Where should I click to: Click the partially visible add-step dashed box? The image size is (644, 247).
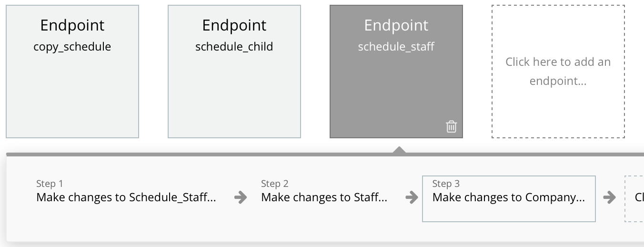click(634, 199)
